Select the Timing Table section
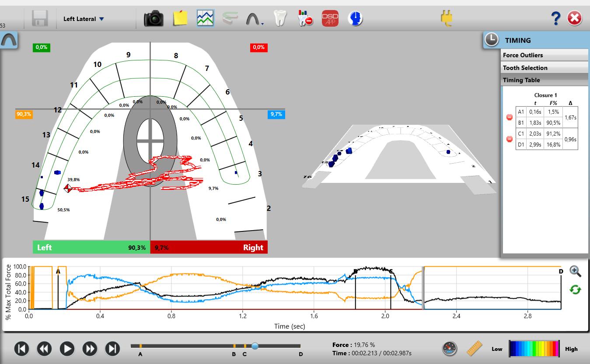Image resolution: width=590 pixels, height=364 pixels. (x=544, y=80)
